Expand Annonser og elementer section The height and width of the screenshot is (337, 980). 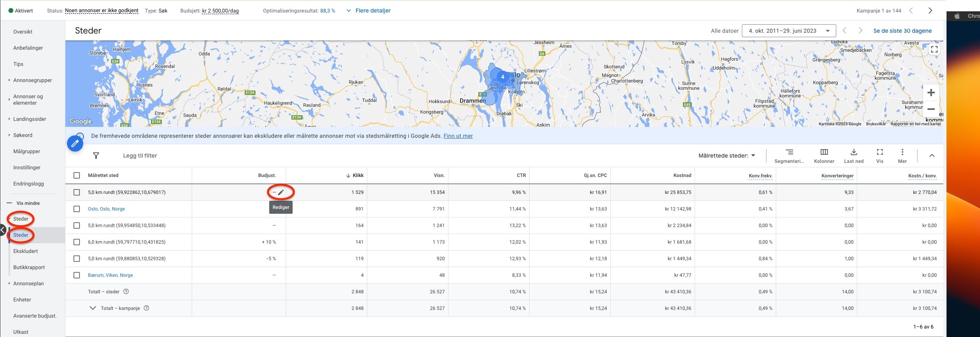pos(9,99)
